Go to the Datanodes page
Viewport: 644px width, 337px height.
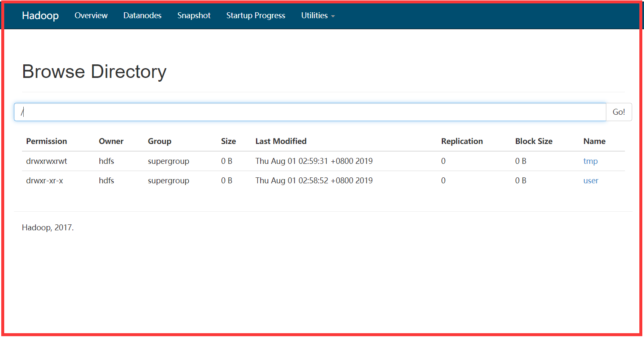tap(143, 16)
